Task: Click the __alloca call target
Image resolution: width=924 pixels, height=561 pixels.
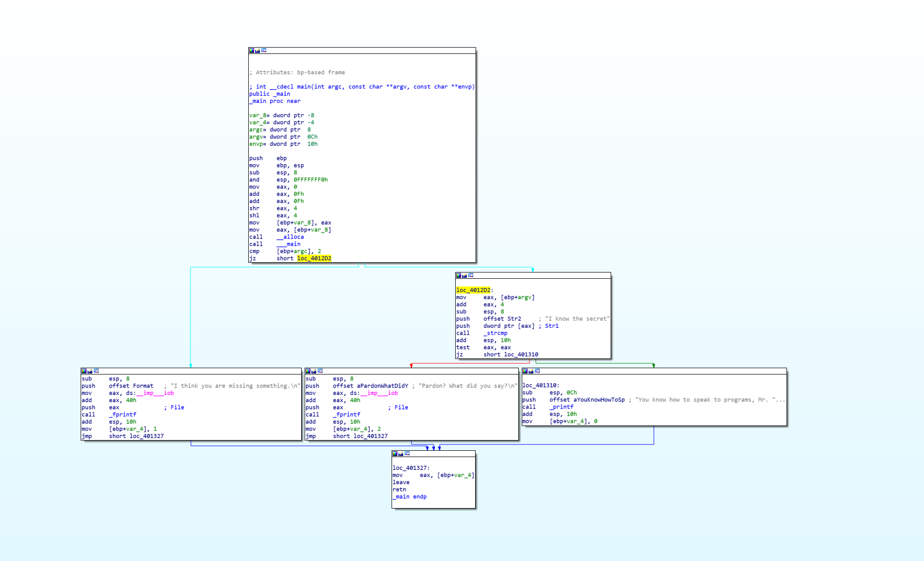Action: click(x=291, y=237)
